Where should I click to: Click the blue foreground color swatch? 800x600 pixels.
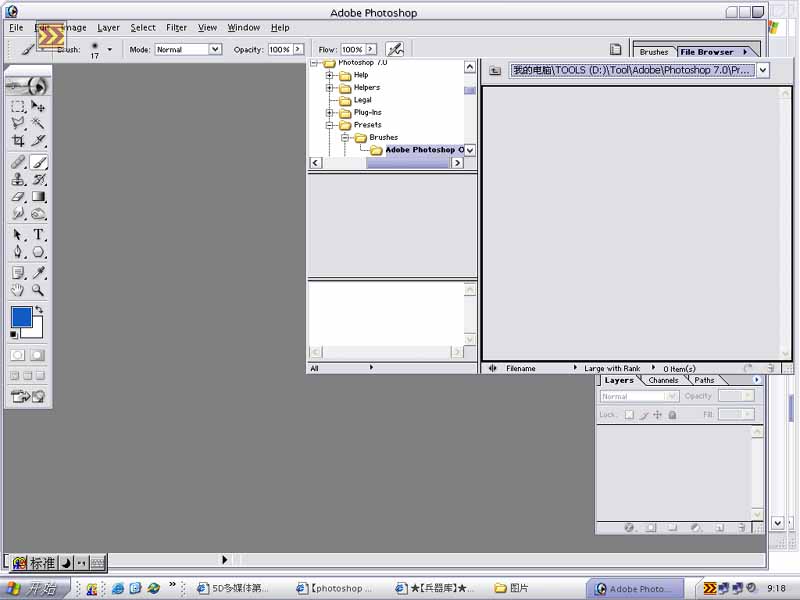coord(21,316)
